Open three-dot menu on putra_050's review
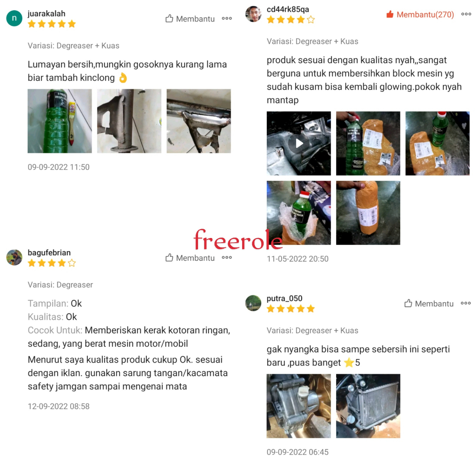 pos(466,303)
